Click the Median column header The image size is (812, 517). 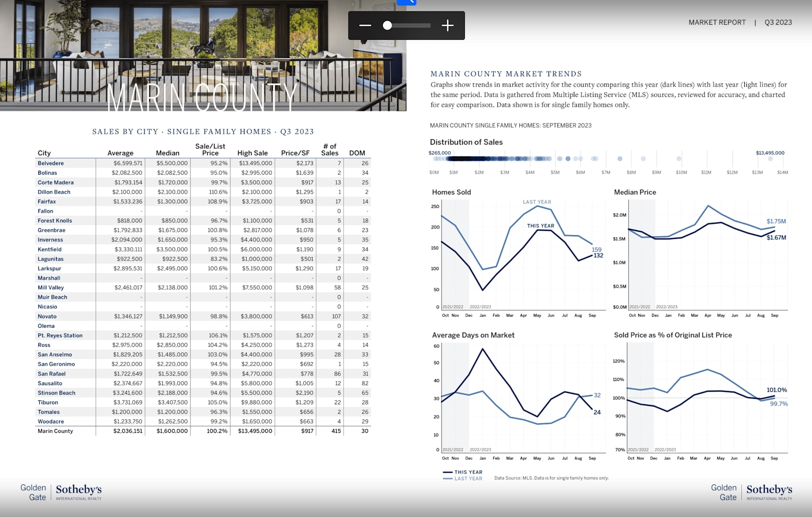click(167, 153)
